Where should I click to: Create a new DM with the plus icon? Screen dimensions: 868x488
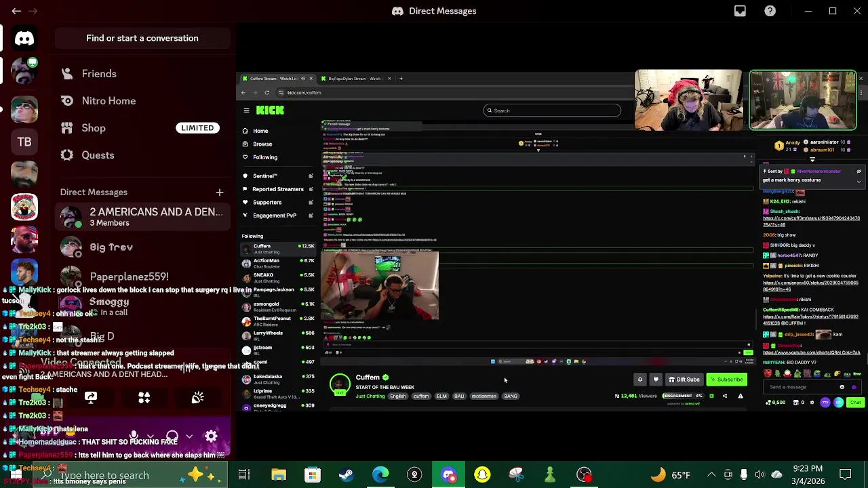pos(219,192)
